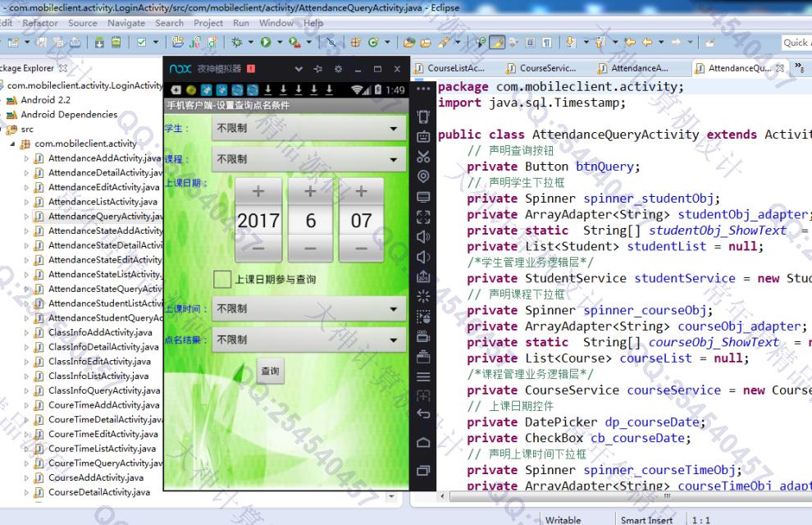The height and width of the screenshot is (525, 812).
Task: Decrease the month 6 with minus button
Action: tap(310, 249)
